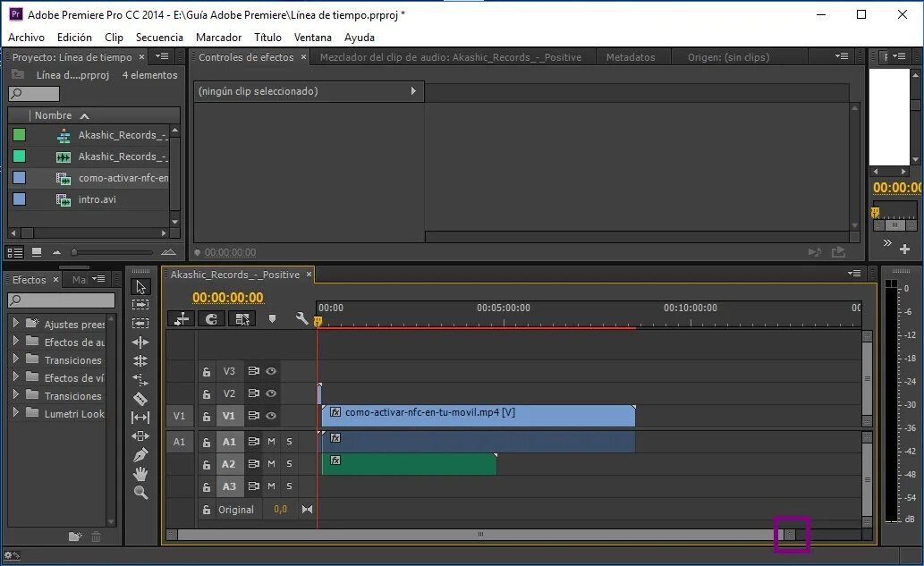Open timeline display settings wrench
Viewport: 924px width, 566px height.
301,318
